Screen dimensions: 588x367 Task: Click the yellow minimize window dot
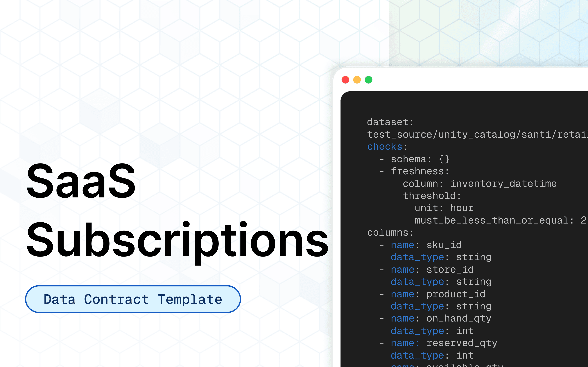[x=357, y=80]
